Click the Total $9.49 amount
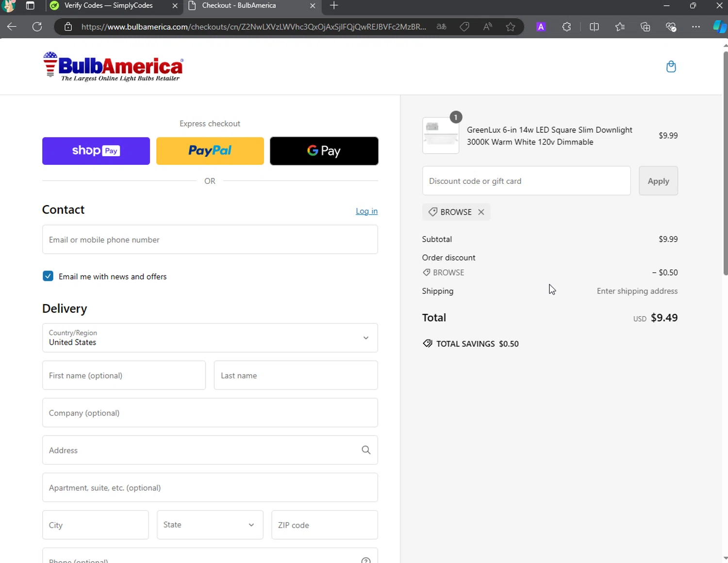The width and height of the screenshot is (728, 563). (664, 318)
